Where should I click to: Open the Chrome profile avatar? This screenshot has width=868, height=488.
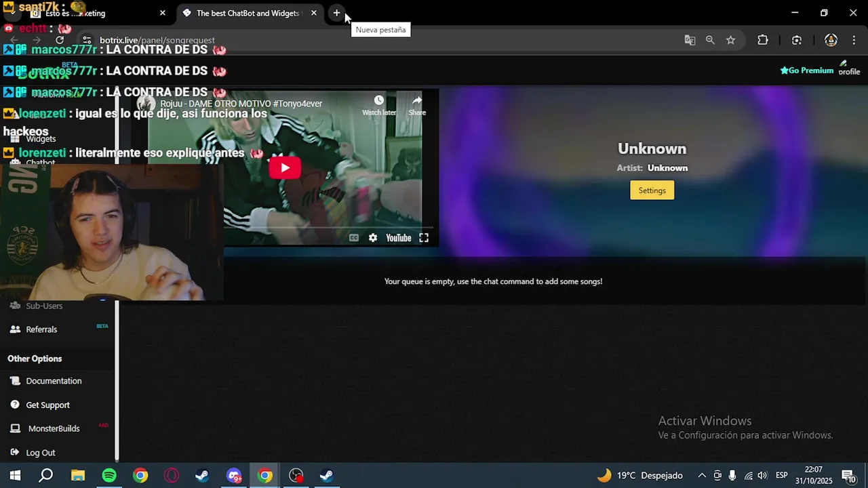point(831,40)
